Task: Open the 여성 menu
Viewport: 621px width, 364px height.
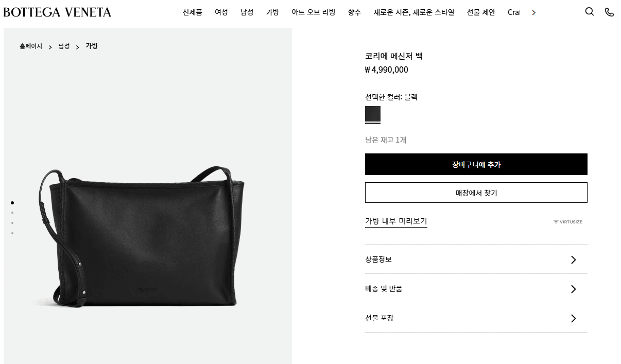Action: tap(221, 12)
